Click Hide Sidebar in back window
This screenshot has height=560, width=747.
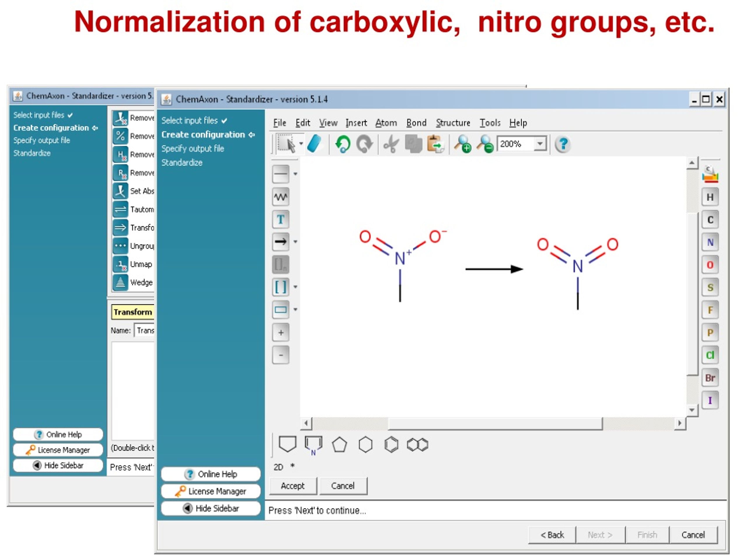click(58, 465)
